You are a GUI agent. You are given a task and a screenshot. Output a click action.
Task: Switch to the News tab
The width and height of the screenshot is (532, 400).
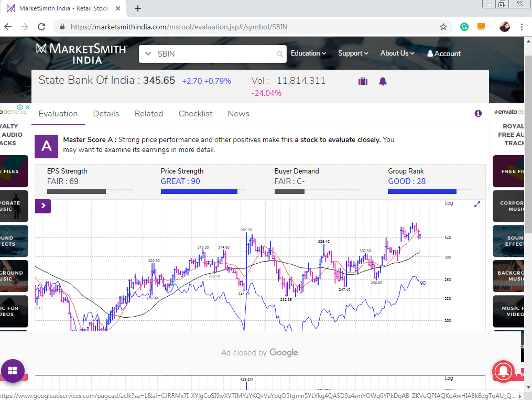(238, 114)
